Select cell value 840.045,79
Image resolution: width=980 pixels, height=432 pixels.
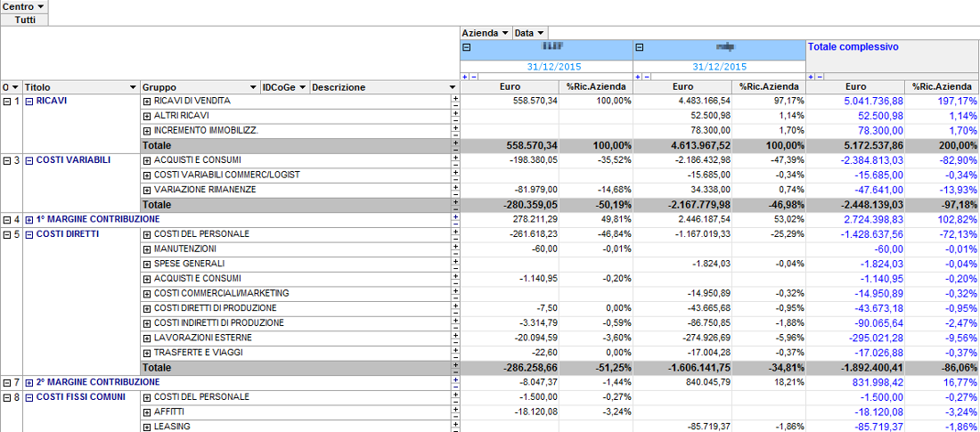click(706, 382)
